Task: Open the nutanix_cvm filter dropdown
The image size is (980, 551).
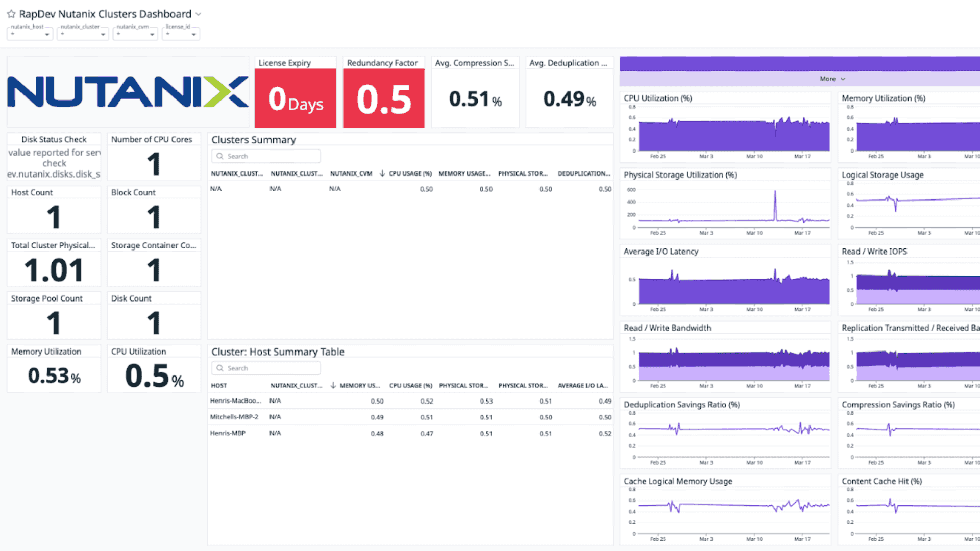Action: click(x=135, y=34)
